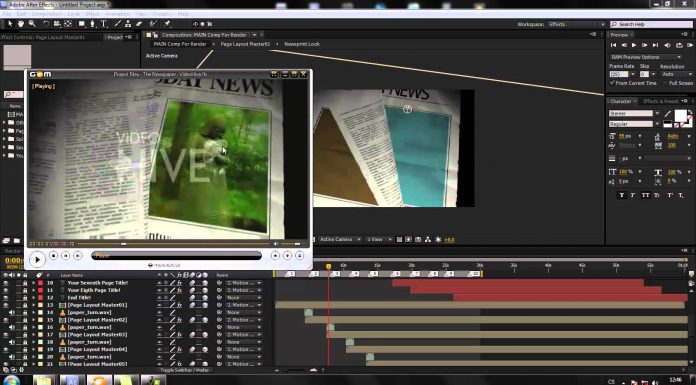Screen dimensions: 696x385
Task: Select the Rectangle shape tool
Action: click(82, 24)
